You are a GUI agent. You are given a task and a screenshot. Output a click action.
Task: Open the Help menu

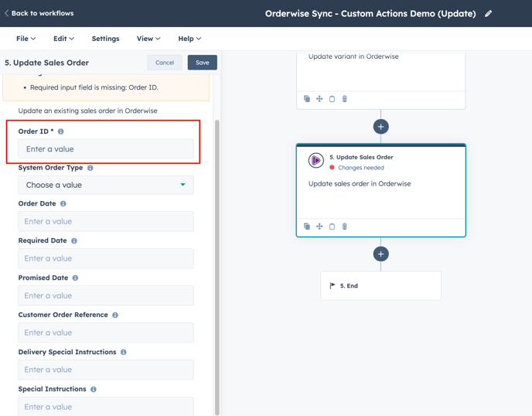(x=189, y=39)
